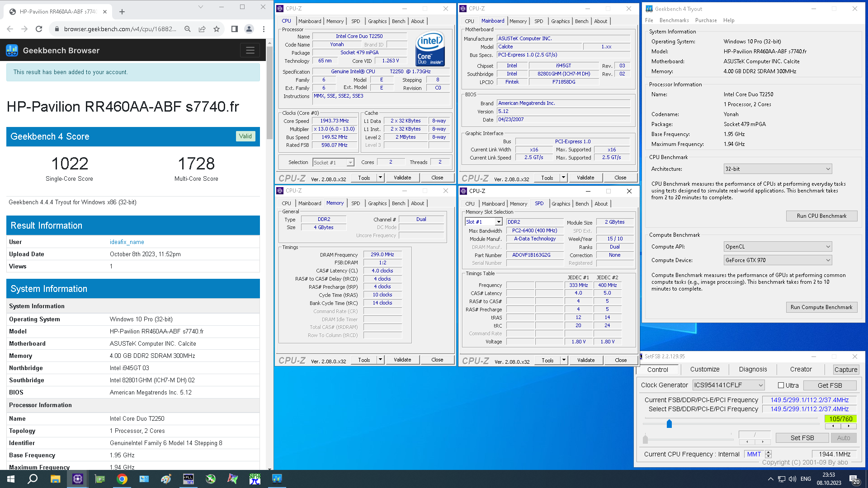868x488 pixels.
Task: Open Tools dropdown arrow in CPU window
Action: (x=380, y=178)
